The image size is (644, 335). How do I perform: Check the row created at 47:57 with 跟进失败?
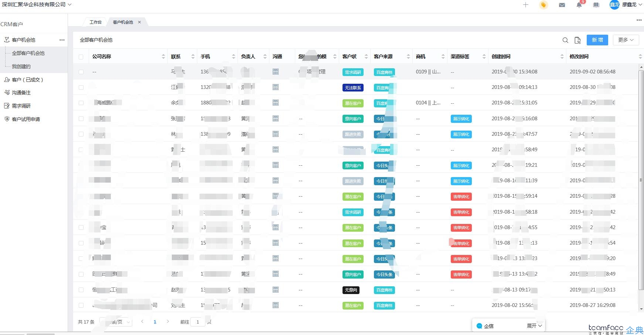(x=81, y=134)
